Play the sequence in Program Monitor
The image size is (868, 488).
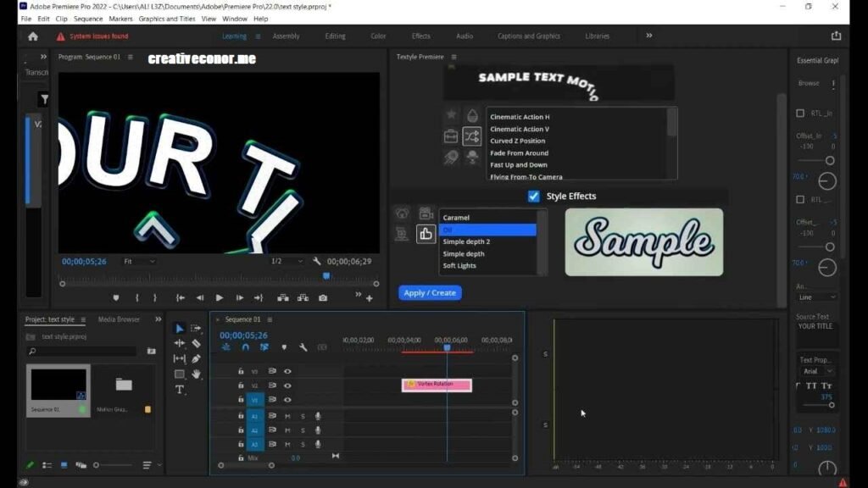220,297
